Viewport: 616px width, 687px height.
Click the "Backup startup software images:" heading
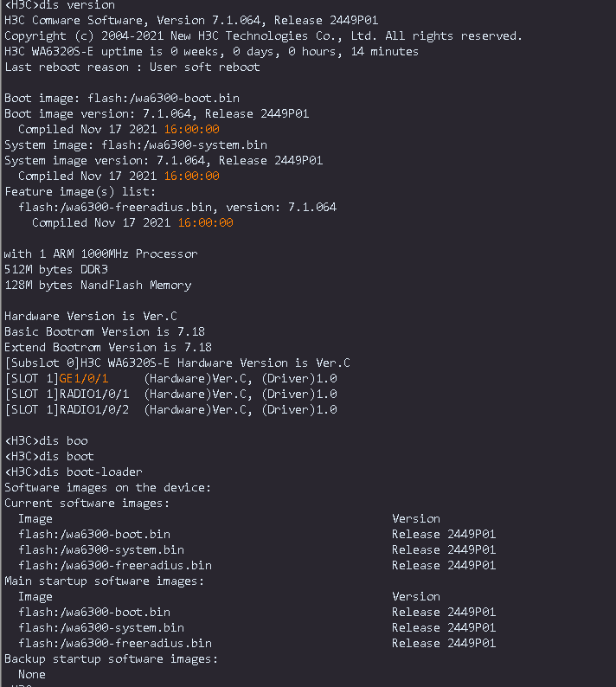coord(111,659)
